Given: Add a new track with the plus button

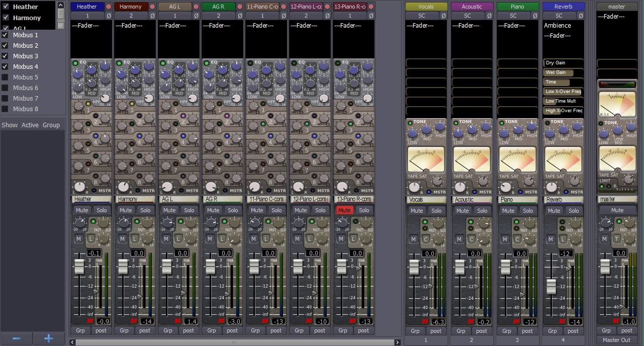Looking at the screenshot, I should pos(48,338).
